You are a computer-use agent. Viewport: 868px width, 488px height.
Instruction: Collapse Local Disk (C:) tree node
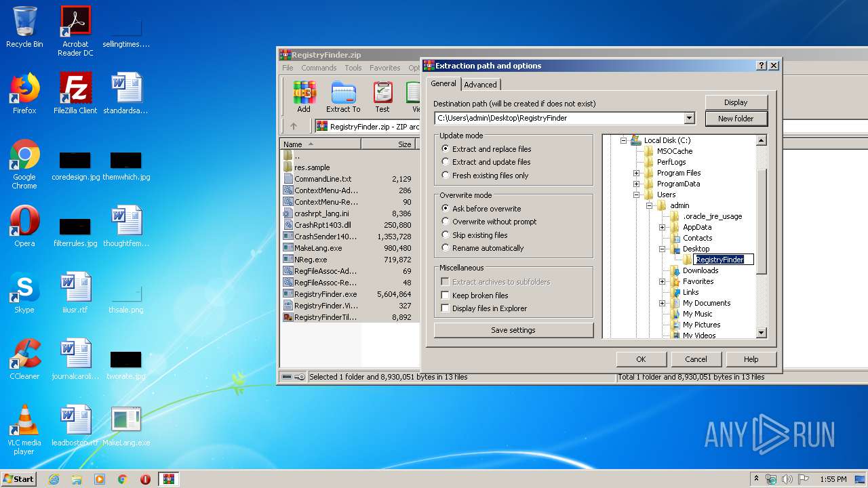click(x=623, y=140)
